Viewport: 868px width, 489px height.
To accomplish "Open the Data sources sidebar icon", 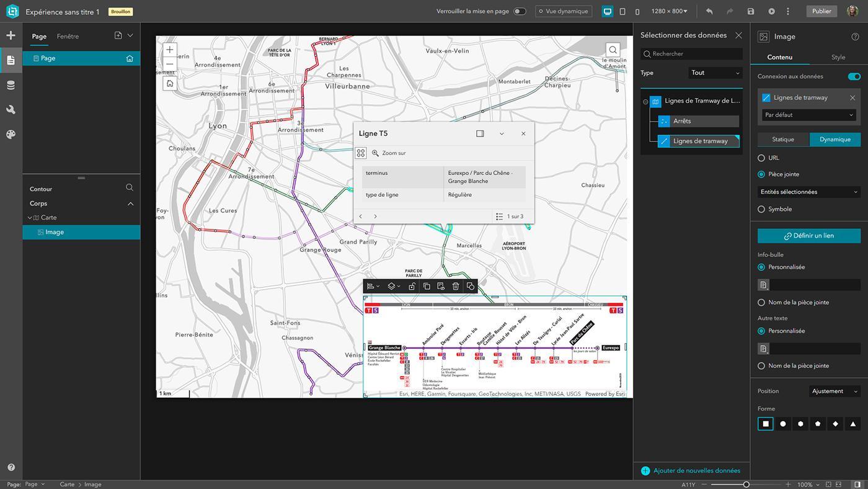I will pos(11,85).
